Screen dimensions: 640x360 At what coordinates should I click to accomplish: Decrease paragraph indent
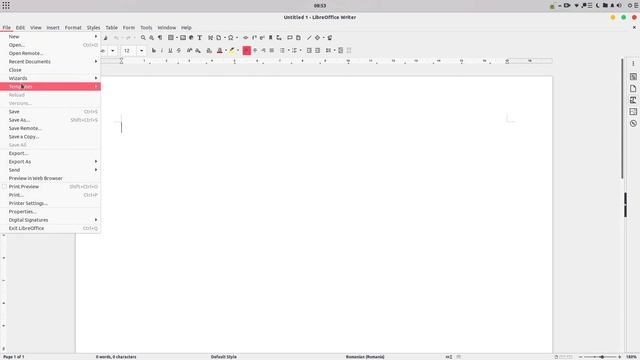click(318, 50)
